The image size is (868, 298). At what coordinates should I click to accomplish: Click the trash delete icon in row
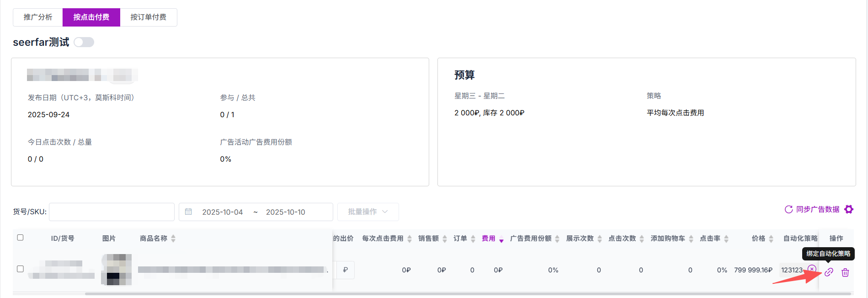point(845,272)
